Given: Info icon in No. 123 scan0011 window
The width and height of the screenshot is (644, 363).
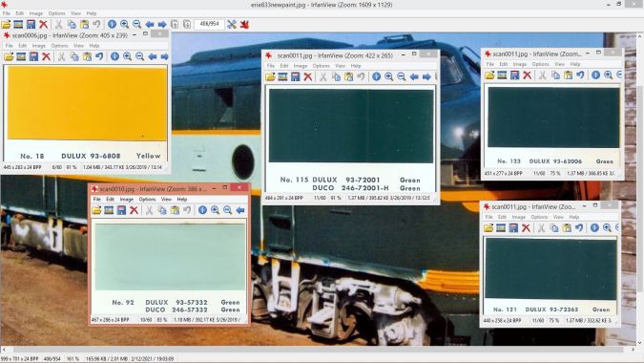Looking at the screenshot, I should click(595, 75).
